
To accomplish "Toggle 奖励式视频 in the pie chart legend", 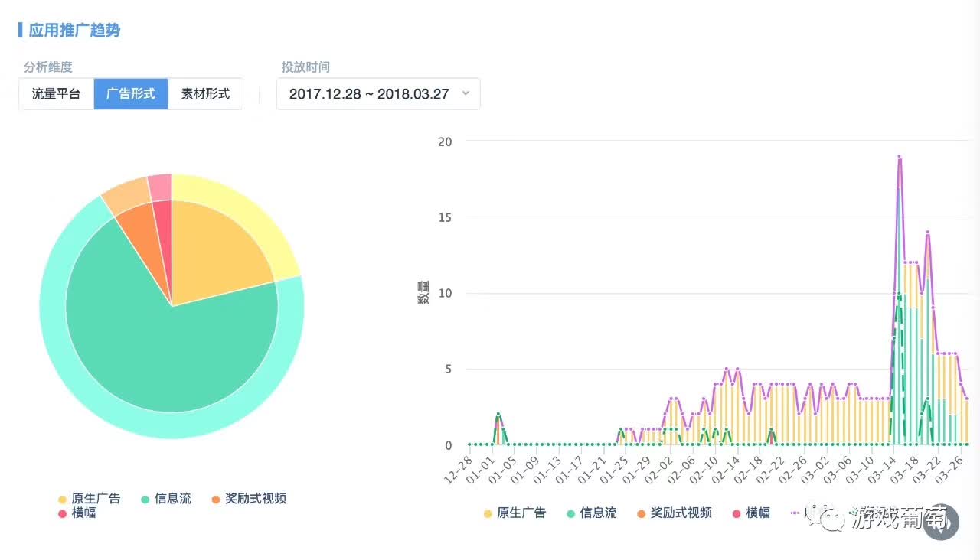I will pos(249,499).
